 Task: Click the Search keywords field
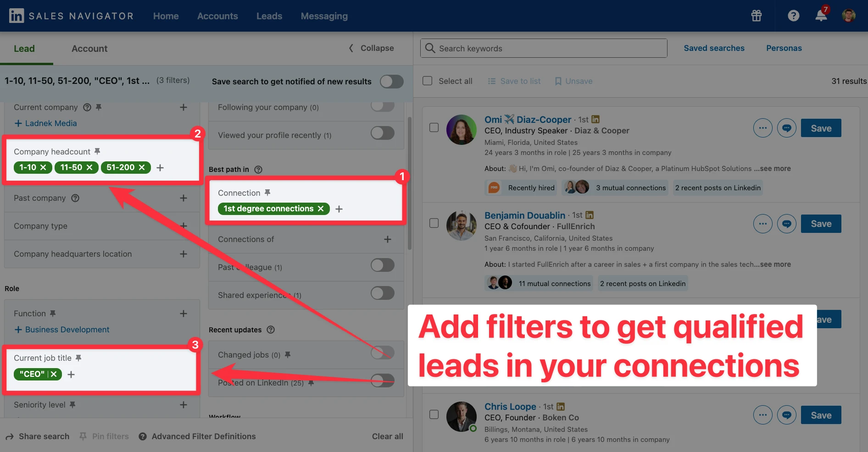pos(544,48)
